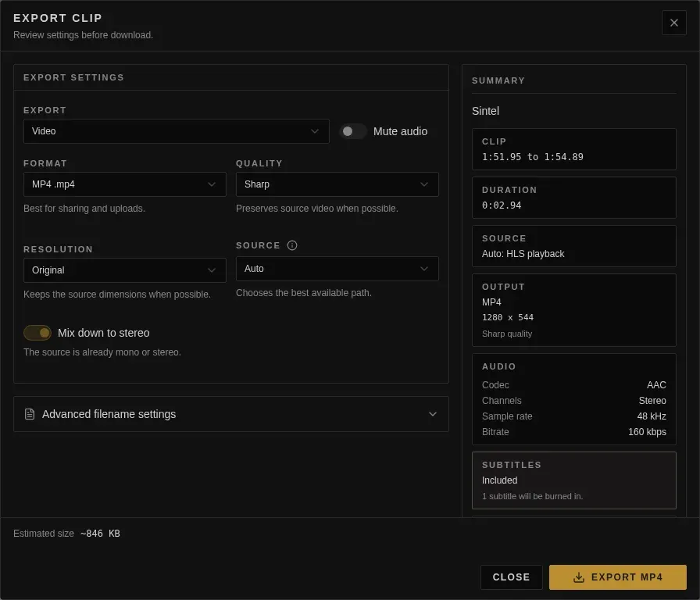Open the Format dropdown showing MP4 .mp4

point(124,184)
